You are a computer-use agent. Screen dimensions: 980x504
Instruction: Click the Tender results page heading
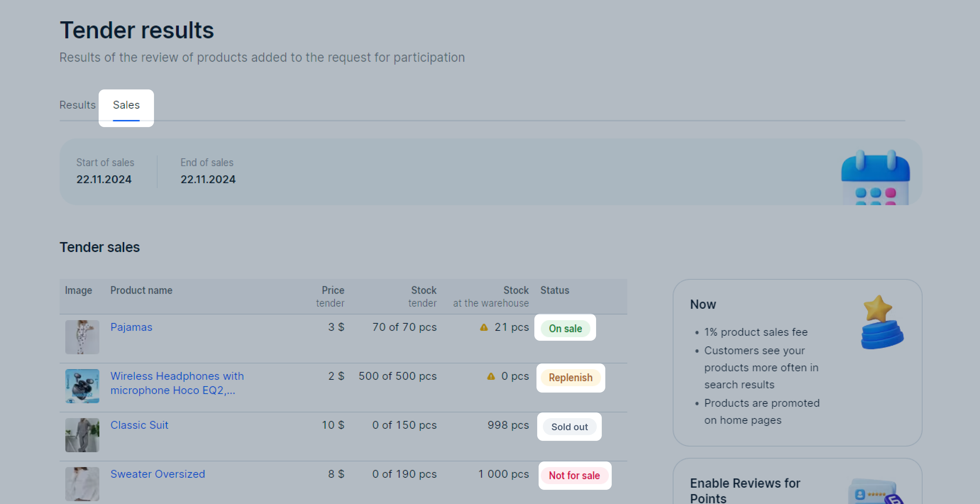[x=137, y=30]
